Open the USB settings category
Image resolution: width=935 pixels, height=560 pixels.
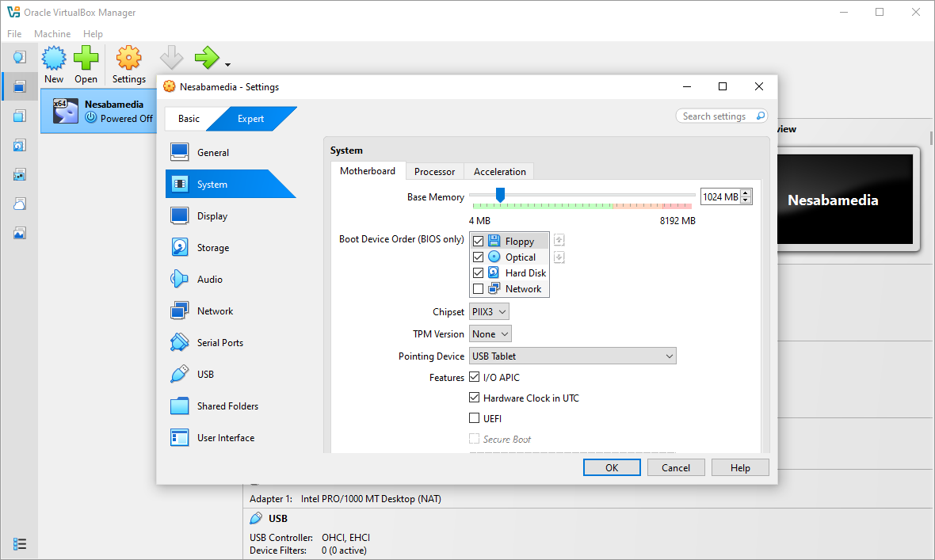click(205, 375)
